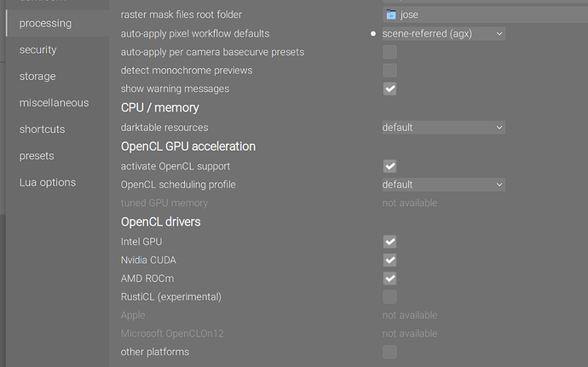Switch to Lua options tab
This screenshot has width=588, height=367.
(x=48, y=182)
